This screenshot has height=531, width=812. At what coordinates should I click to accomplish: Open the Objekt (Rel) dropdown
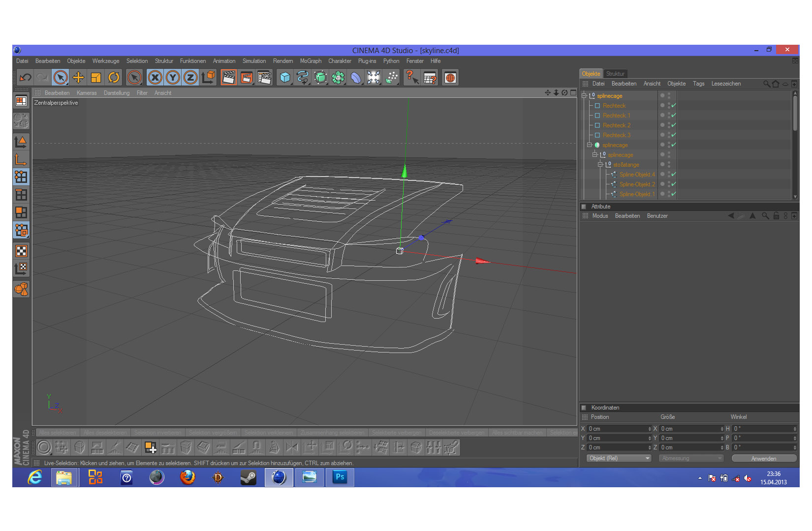click(x=619, y=458)
